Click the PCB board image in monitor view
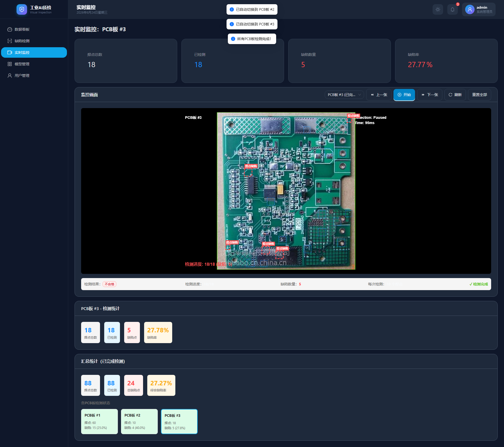This screenshot has width=504, height=447. [x=286, y=191]
